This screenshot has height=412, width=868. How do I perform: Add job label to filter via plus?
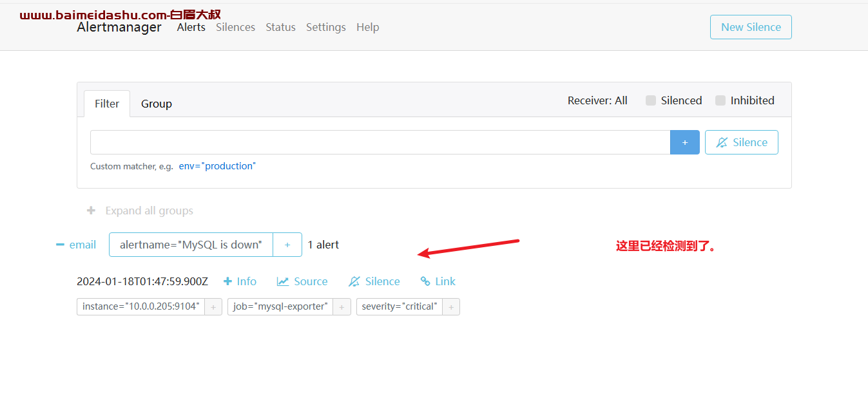342,306
